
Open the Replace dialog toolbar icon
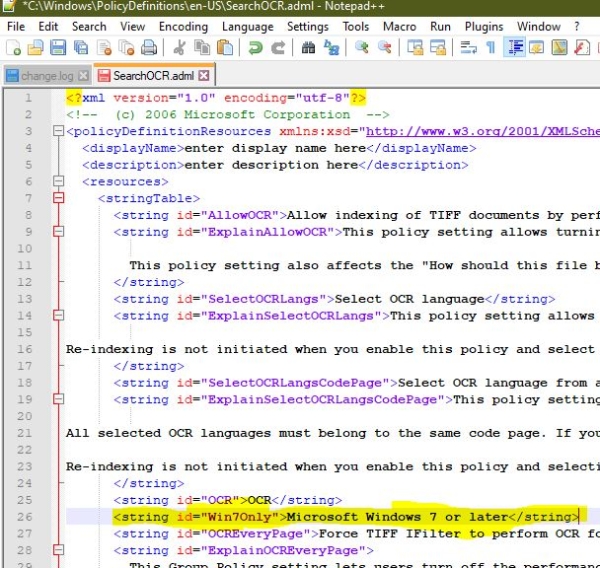click(x=331, y=48)
